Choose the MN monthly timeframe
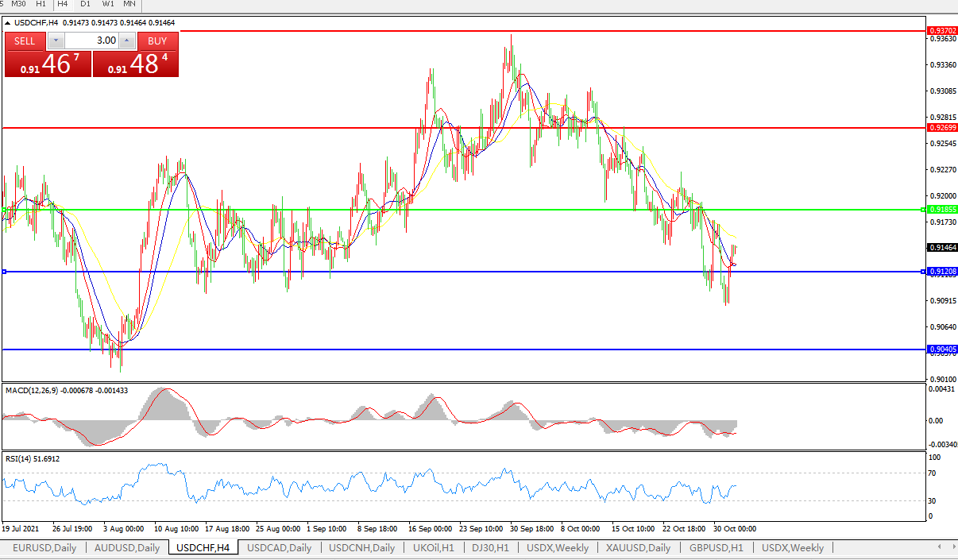Screen dimensions: 958x560 [x=129, y=4]
